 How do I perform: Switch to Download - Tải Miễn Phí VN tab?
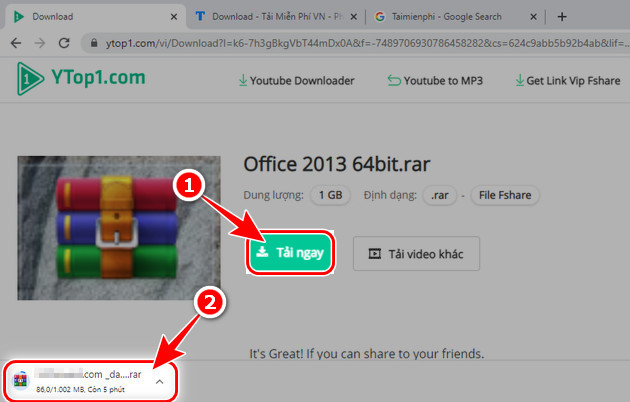[275, 17]
